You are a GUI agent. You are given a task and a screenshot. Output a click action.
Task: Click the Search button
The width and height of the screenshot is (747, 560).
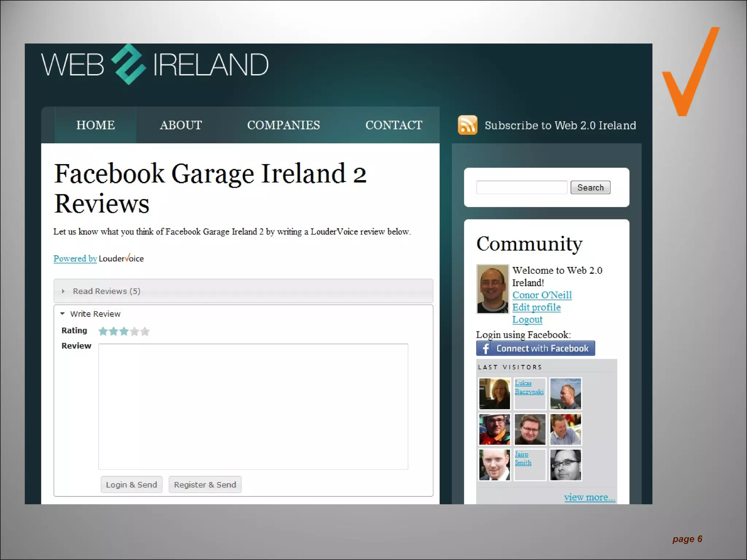tap(590, 187)
